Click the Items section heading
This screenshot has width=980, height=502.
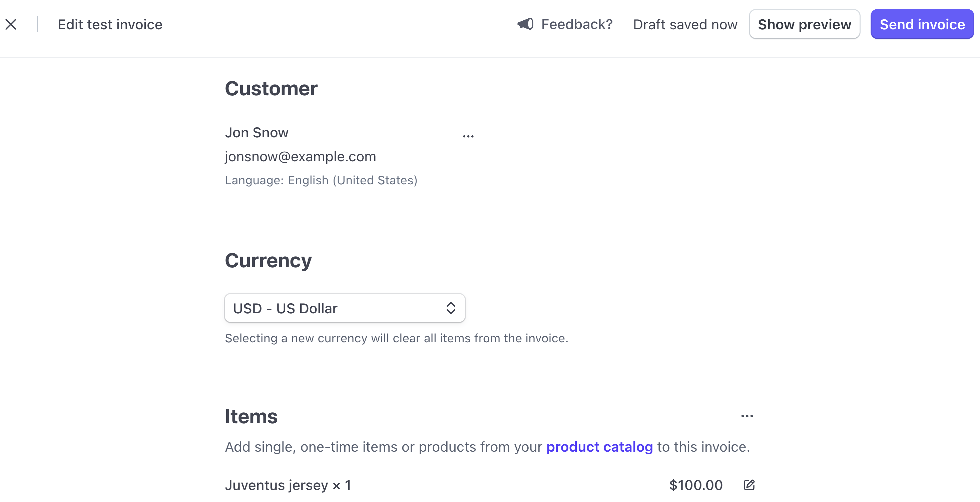pyautogui.click(x=251, y=416)
